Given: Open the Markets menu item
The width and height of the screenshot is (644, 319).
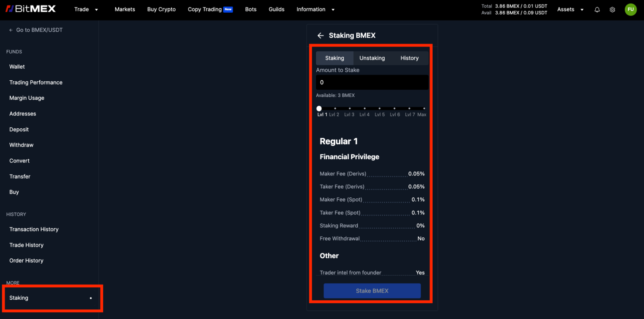Looking at the screenshot, I should coord(125,9).
